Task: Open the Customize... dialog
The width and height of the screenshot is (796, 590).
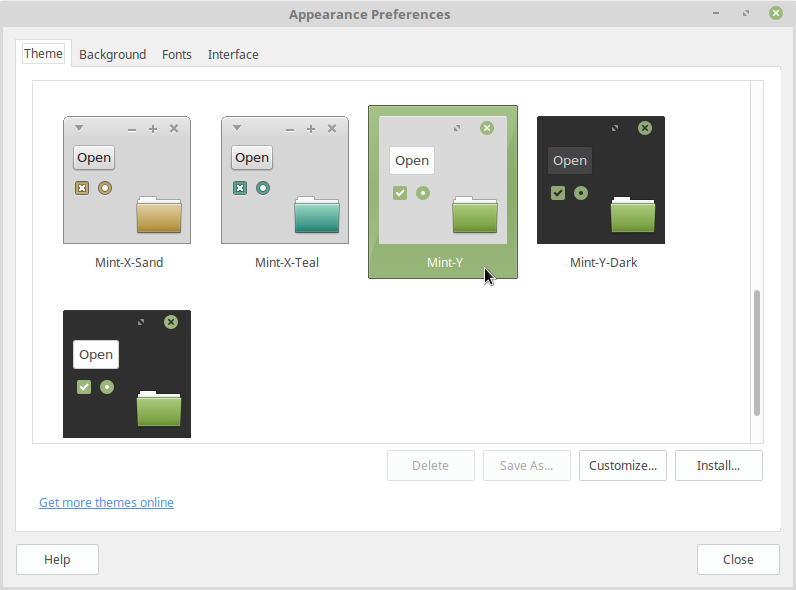Action: [623, 466]
